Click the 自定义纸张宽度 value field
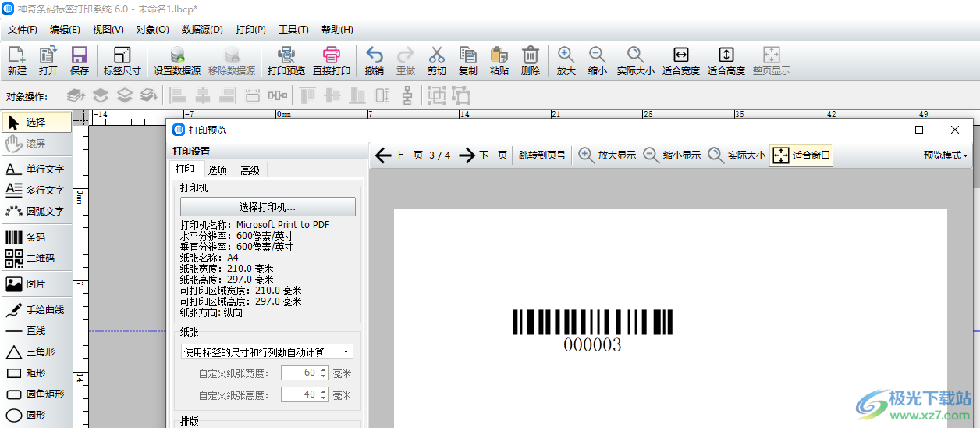This screenshot has width=980, height=428. coord(300,373)
